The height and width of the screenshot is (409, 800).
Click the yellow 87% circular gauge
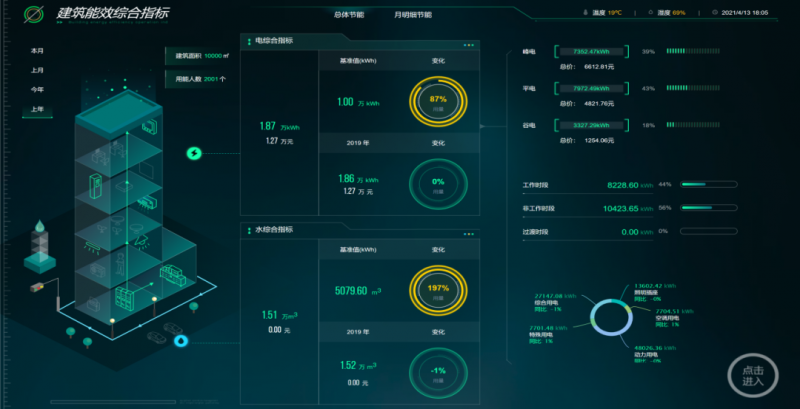[x=437, y=102]
